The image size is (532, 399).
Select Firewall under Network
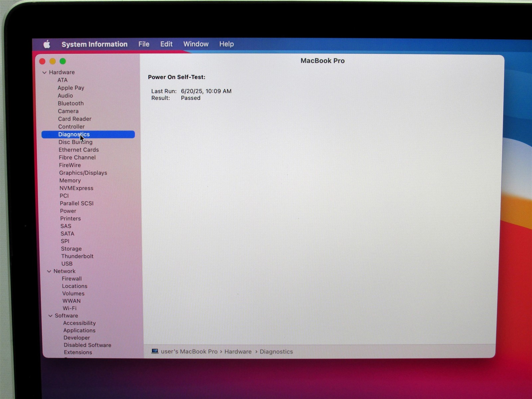click(71, 279)
